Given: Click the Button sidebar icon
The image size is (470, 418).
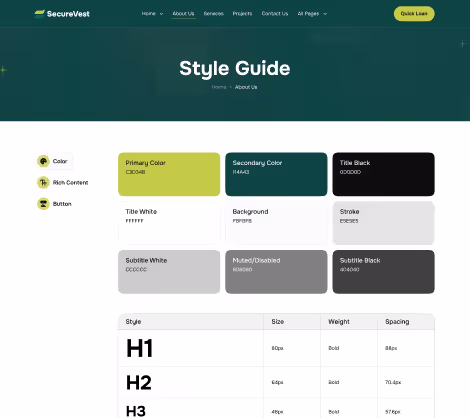Looking at the screenshot, I should pos(43,204).
